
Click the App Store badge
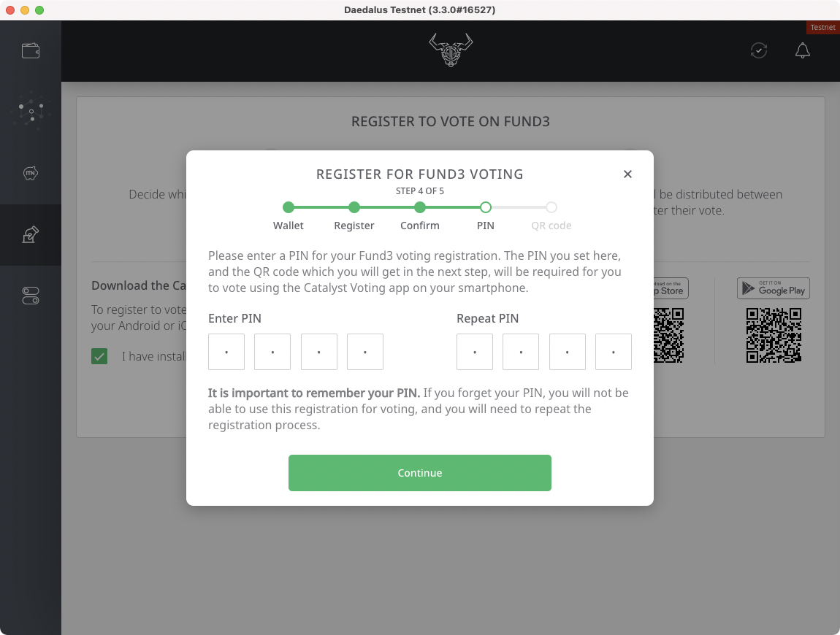[x=671, y=288]
